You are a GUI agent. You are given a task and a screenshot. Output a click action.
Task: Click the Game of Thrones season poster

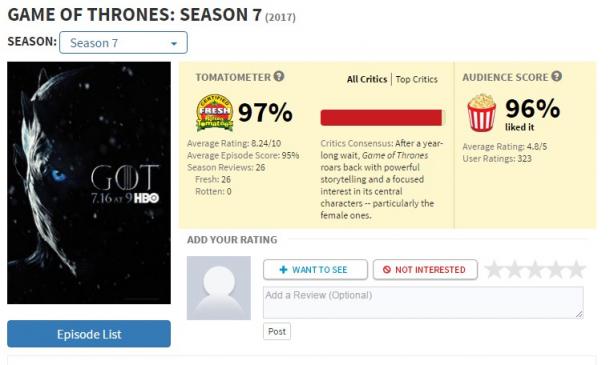coord(89,183)
